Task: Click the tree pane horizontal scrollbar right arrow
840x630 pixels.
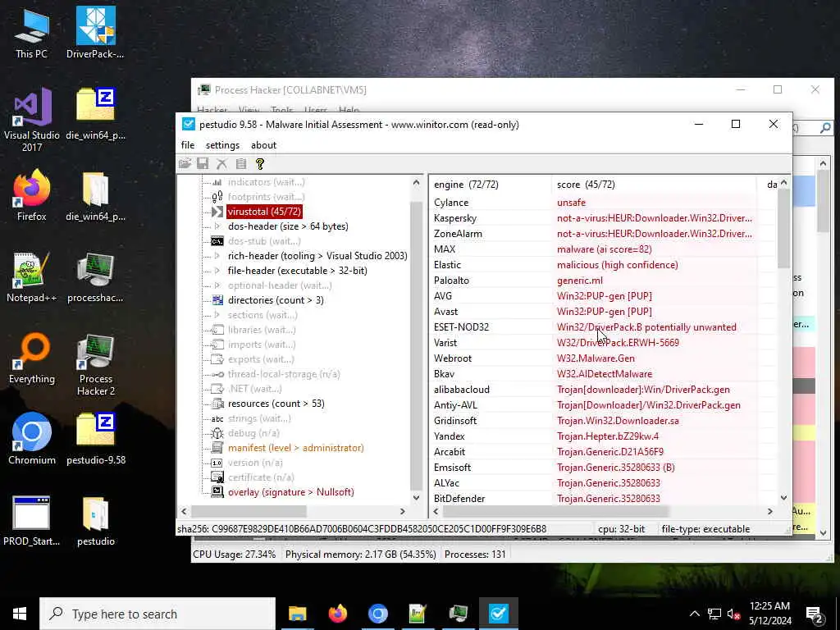Action: pyautogui.click(x=402, y=512)
